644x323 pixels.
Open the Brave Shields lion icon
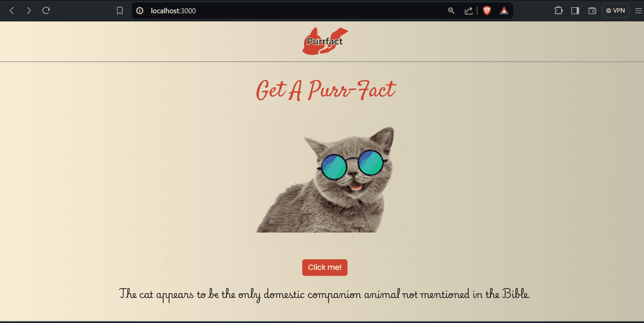point(487,11)
